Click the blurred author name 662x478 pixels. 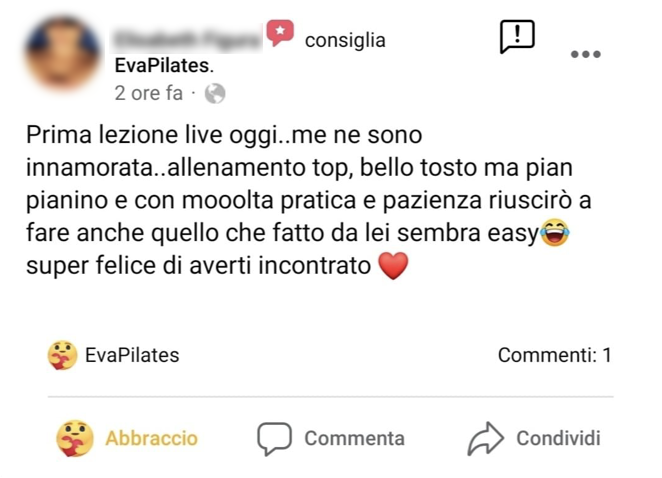point(186,39)
